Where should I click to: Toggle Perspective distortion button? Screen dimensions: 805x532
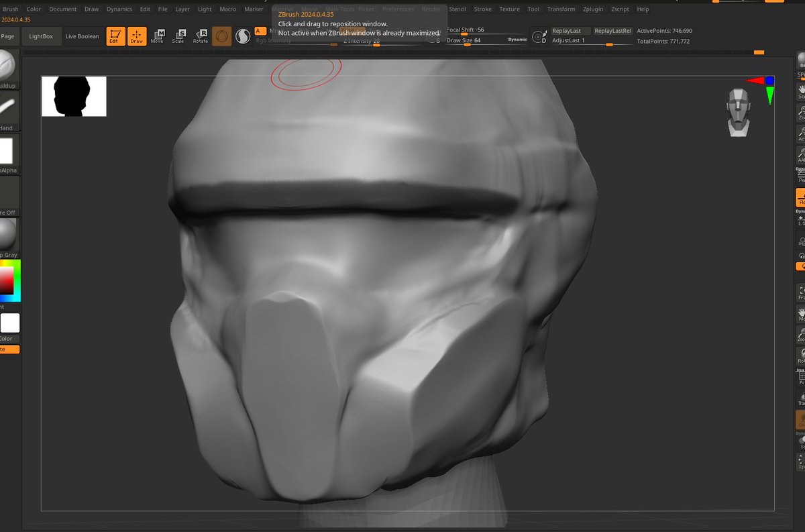coord(800,175)
